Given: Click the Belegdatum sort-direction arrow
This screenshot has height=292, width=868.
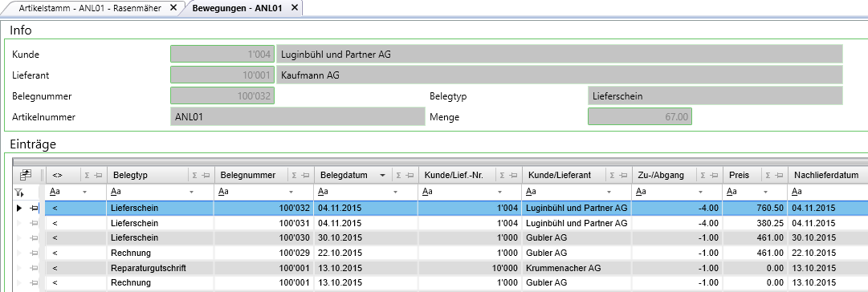Looking at the screenshot, I should click(x=382, y=176).
